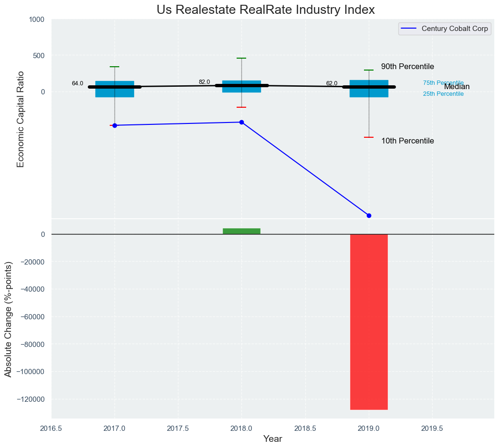Click the x-axis tick '2019.5'

coord(432,428)
